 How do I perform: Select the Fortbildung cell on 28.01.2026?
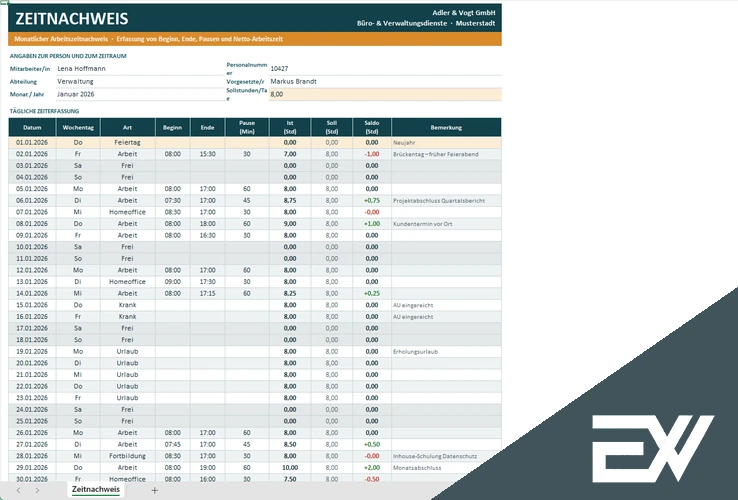[x=128, y=456]
